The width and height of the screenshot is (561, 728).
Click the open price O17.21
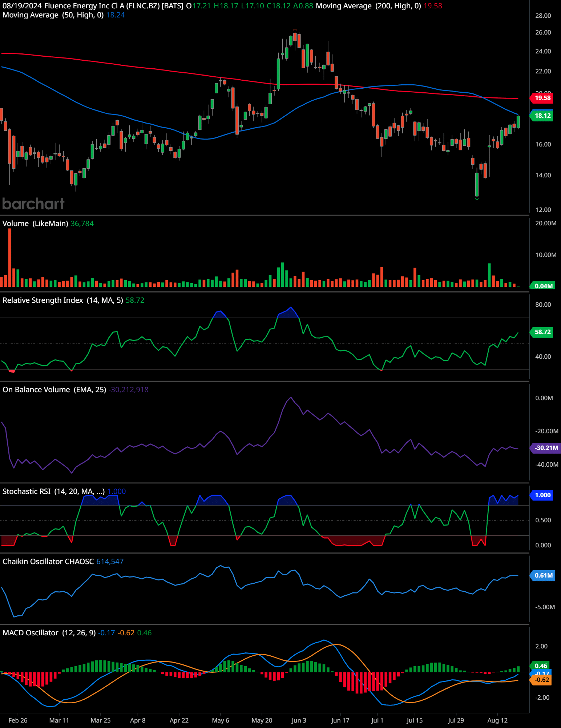(x=198, y=6)
